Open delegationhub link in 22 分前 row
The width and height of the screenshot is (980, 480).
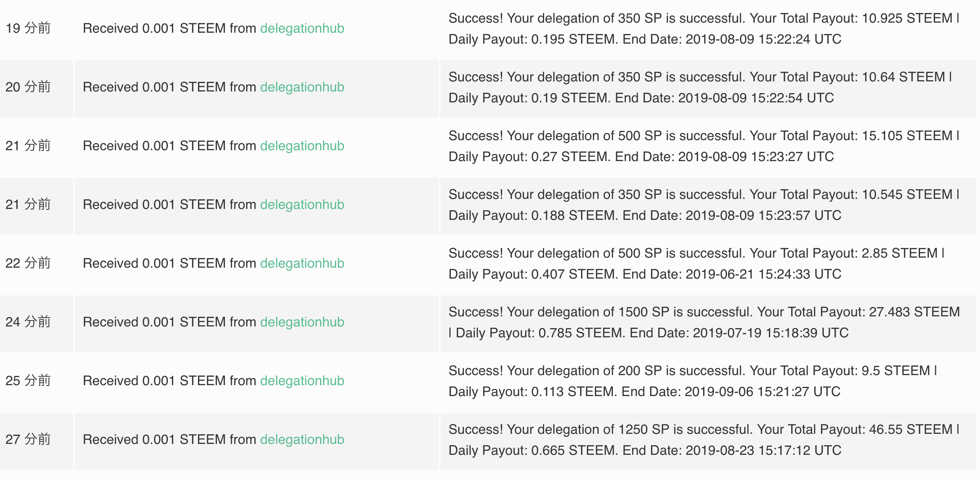[x=302, y=263]
